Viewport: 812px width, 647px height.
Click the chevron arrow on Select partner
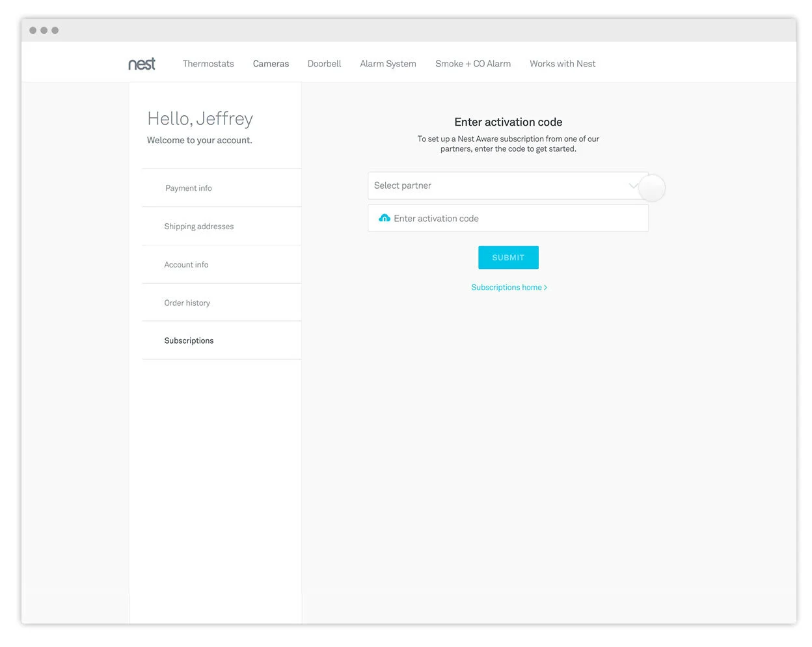(x=634, y=186)
